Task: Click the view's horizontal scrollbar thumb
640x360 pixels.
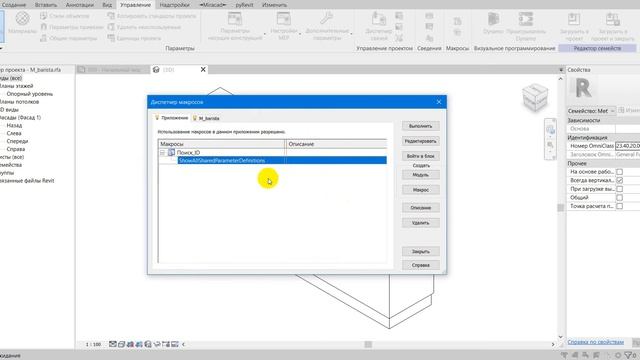Action: [368, 344]
